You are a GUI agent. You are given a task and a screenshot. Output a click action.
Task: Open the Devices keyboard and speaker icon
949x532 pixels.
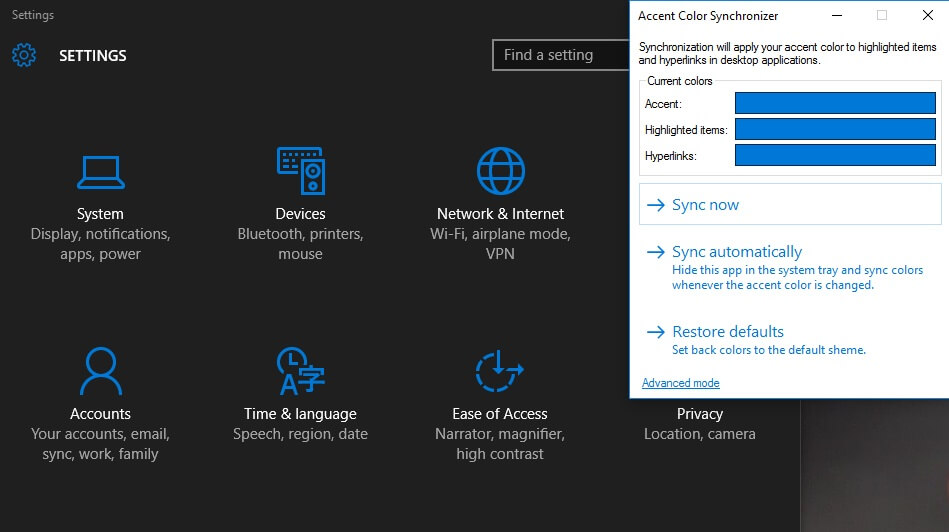tap(301, 171)
